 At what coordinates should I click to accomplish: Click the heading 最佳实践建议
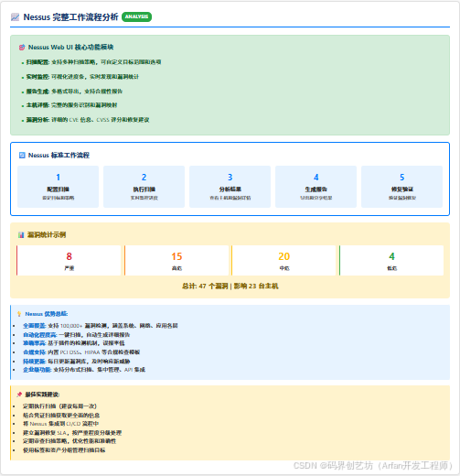pos(42,395)
